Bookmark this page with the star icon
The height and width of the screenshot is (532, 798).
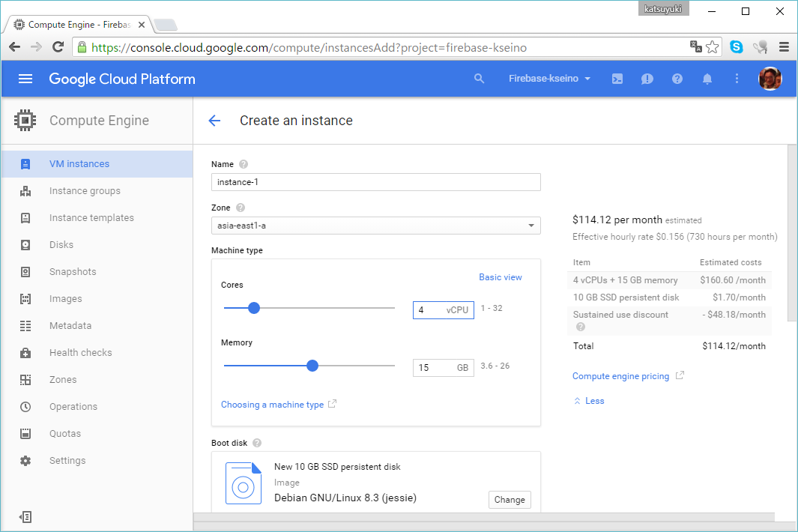(713, 47)
